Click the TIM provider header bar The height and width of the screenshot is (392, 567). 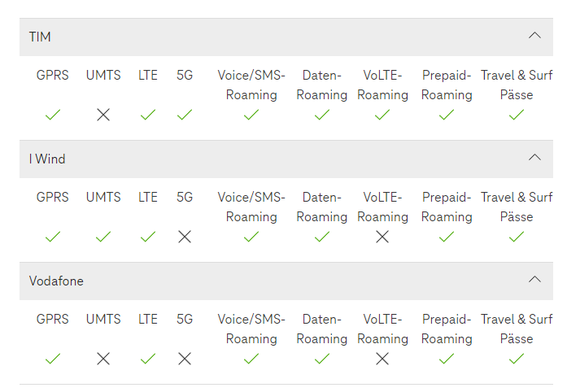click(277, 37)
